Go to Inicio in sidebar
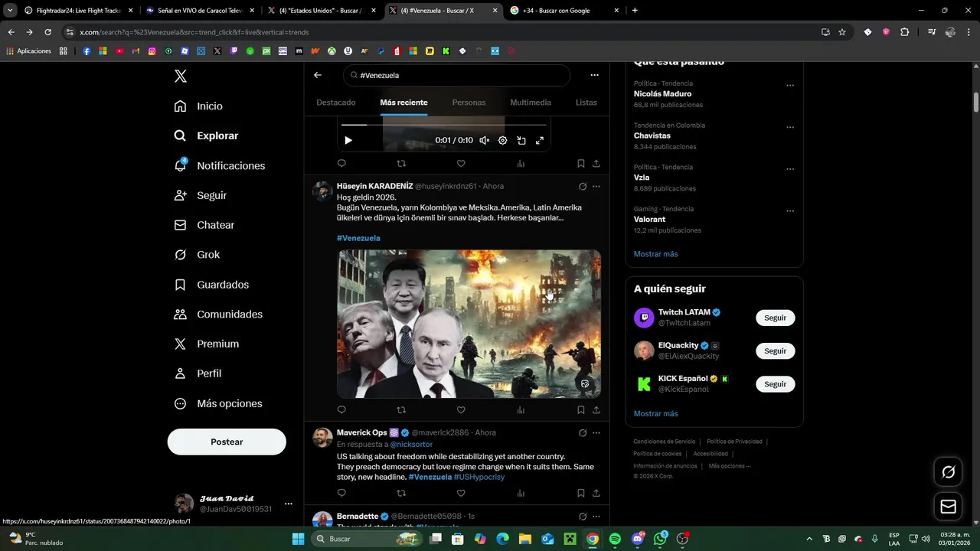This screenshot has height=551, width=980. [198, 106]
